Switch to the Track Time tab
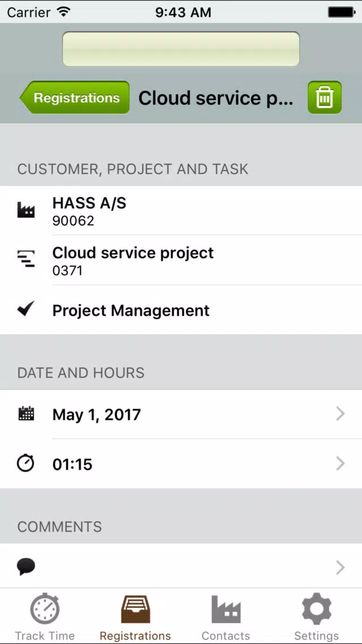The image size is (362, 644). tap(45, 617)
